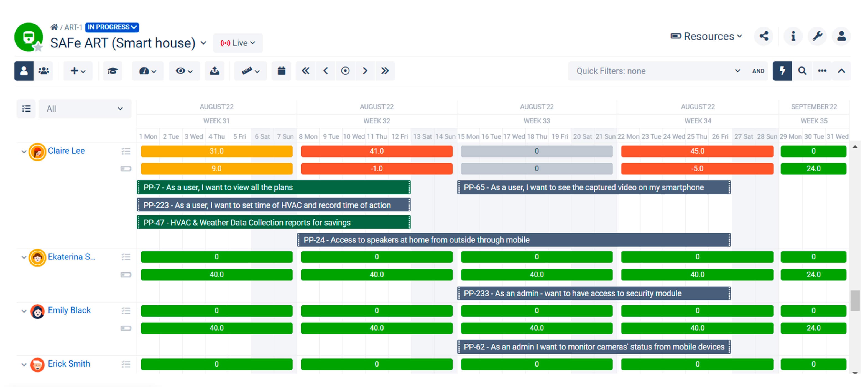The image size is (868, 387).
Task: Collapse the toolbar with up chevron
Action: 841,71
